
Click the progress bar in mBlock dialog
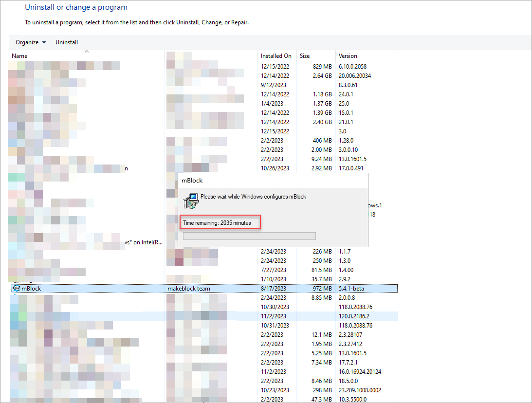pos(249,236)
